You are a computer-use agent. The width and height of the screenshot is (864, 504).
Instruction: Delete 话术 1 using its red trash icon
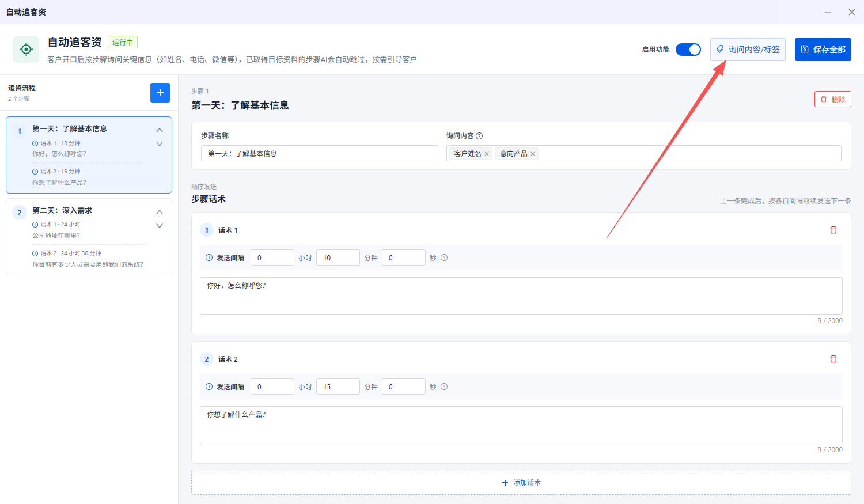pos(833,230)
